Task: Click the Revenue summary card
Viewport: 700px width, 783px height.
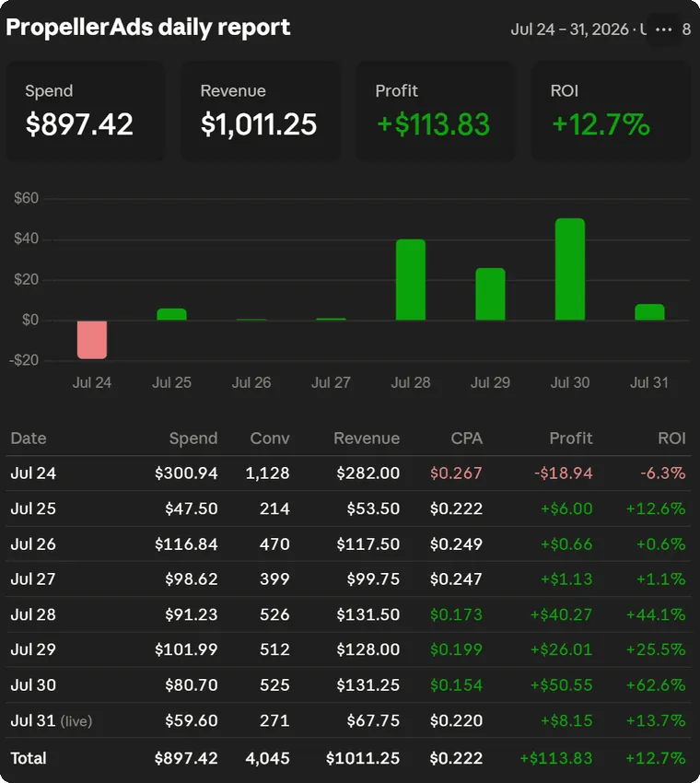Action: pos(260,111)
